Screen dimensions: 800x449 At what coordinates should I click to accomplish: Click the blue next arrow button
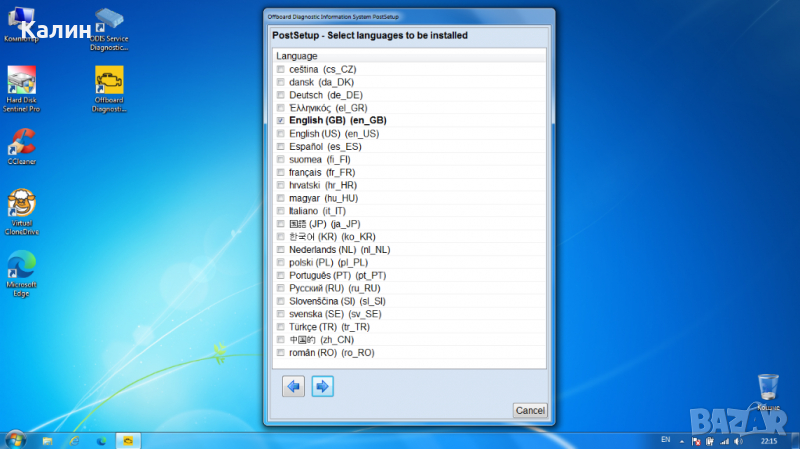(x=322, y=385)
